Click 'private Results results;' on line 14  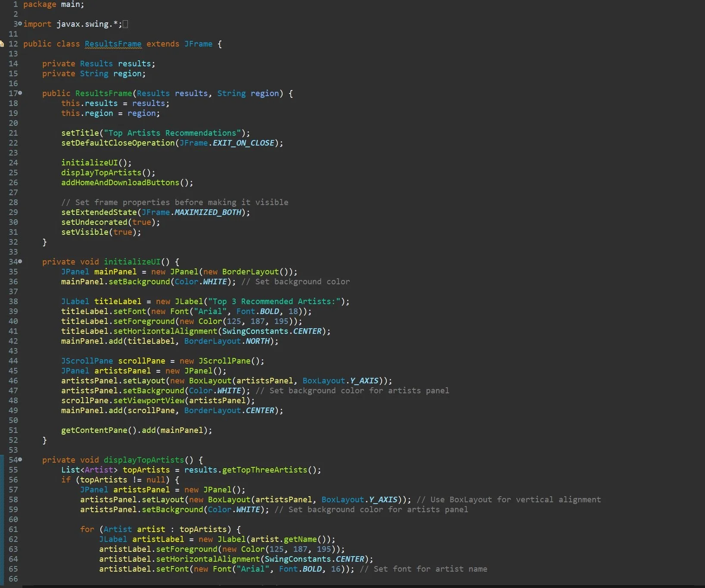point(99,64)
